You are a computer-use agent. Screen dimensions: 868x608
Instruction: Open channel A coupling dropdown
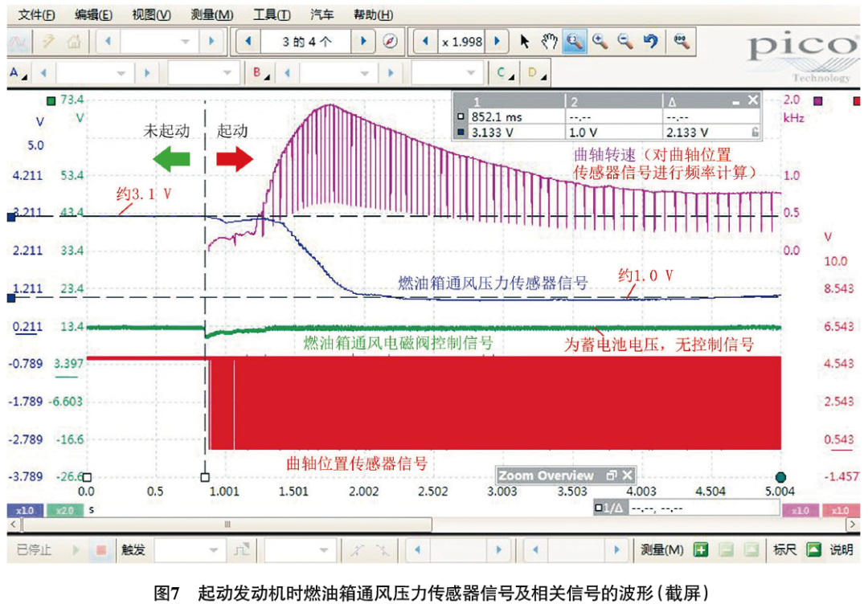(x=203, y=73)
